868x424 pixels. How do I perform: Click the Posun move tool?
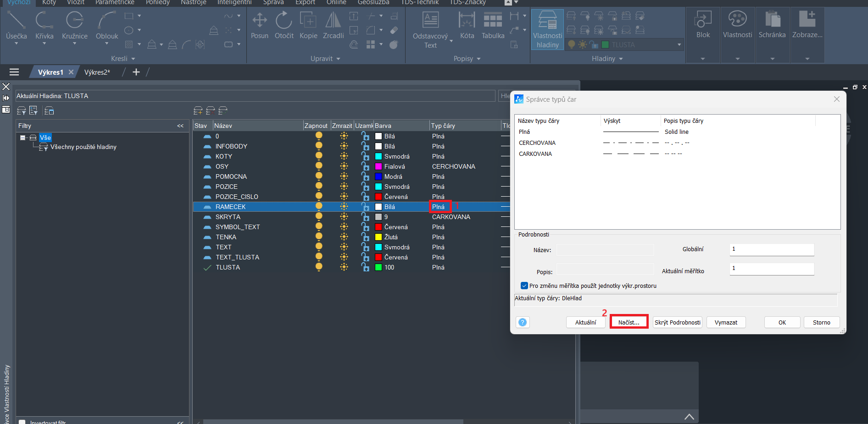[x=259, y=25]
